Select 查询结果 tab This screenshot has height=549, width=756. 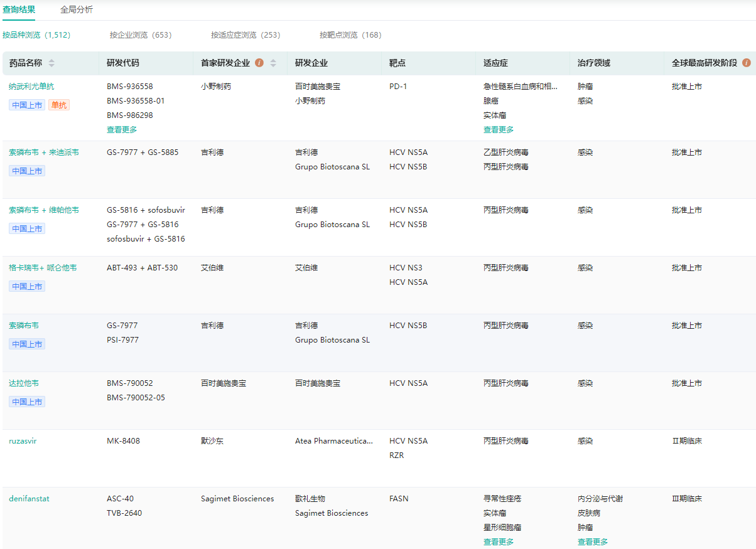pos(19,10)
